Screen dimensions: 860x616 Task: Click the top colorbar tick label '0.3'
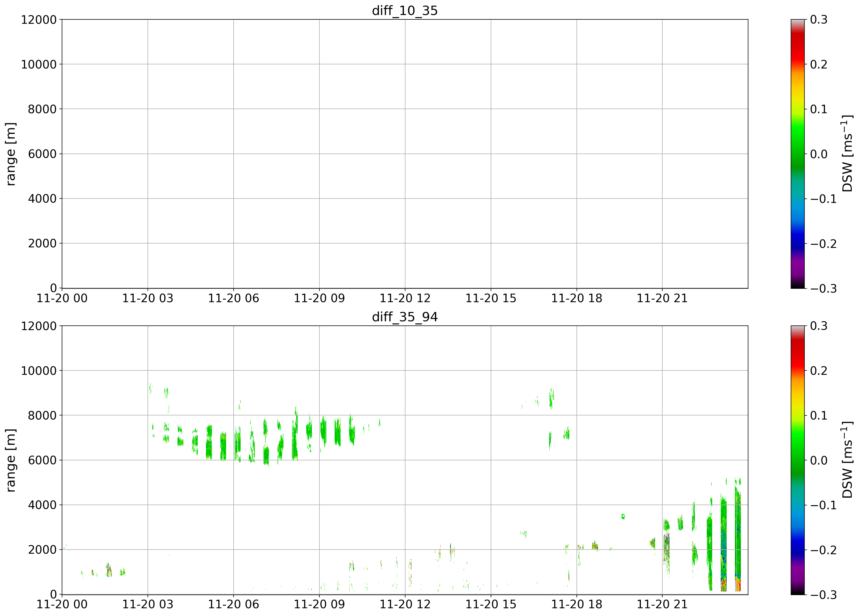tap(819, 20)
